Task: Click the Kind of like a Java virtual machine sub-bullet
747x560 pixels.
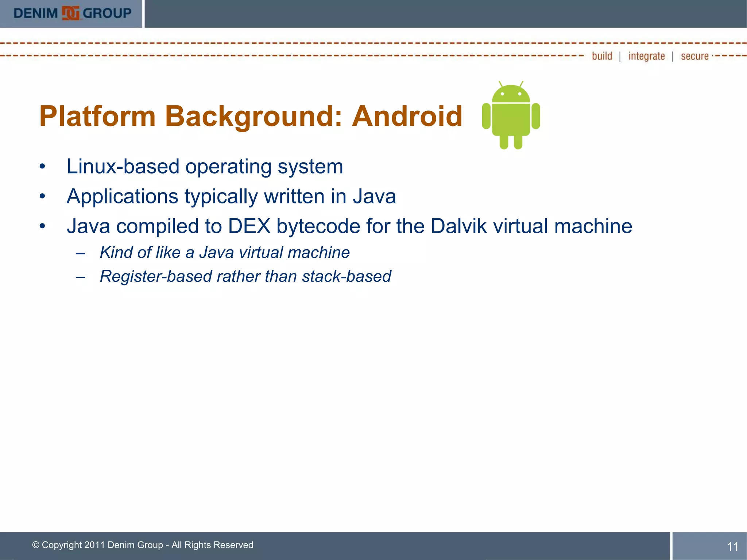Action: click(225, 252)
